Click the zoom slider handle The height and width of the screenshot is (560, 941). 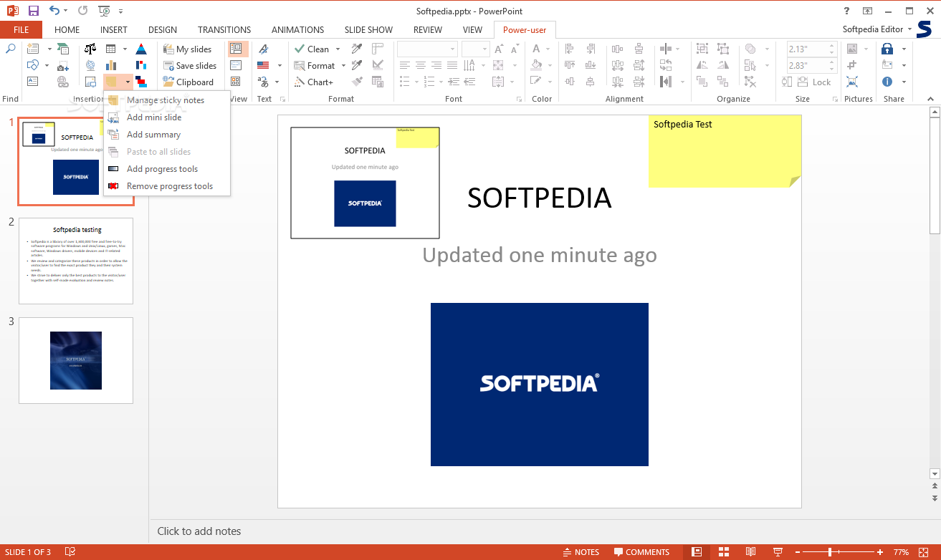click(x=830, y=552)
